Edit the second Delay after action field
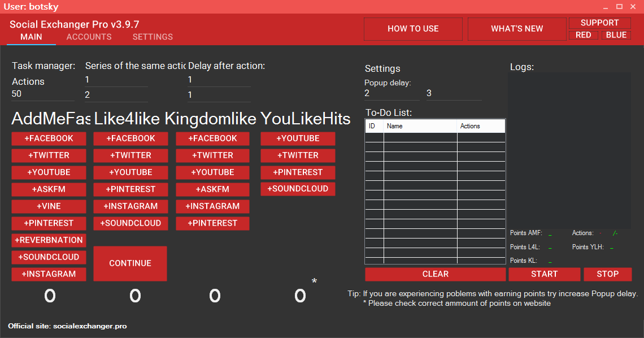Screen dimensions: 644x338 (x=219, y=96)
